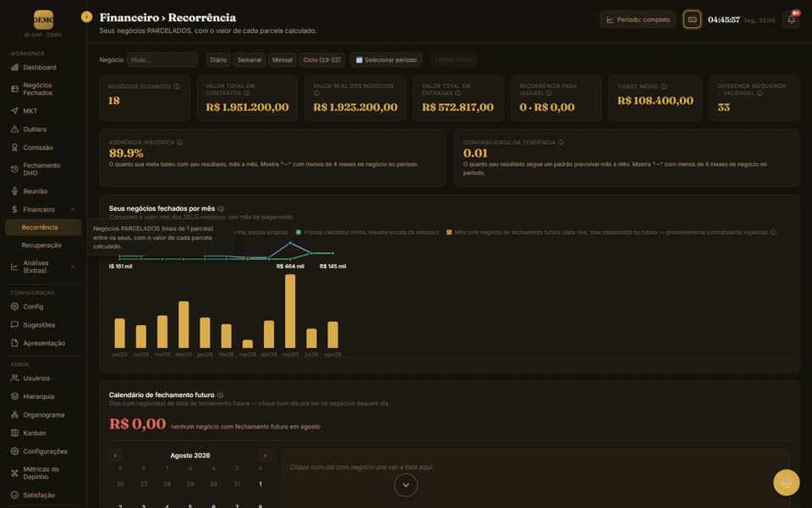Viewport: 812px width, 508px height.
Task: Collapse the Financeiro sidebar section
Action: coord(73,209)
